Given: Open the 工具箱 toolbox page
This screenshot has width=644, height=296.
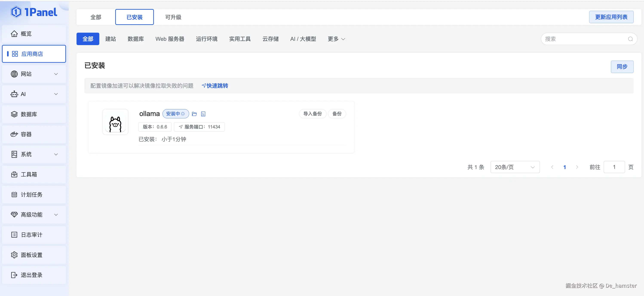Looking at the screenshot, I should click(34, 174).
